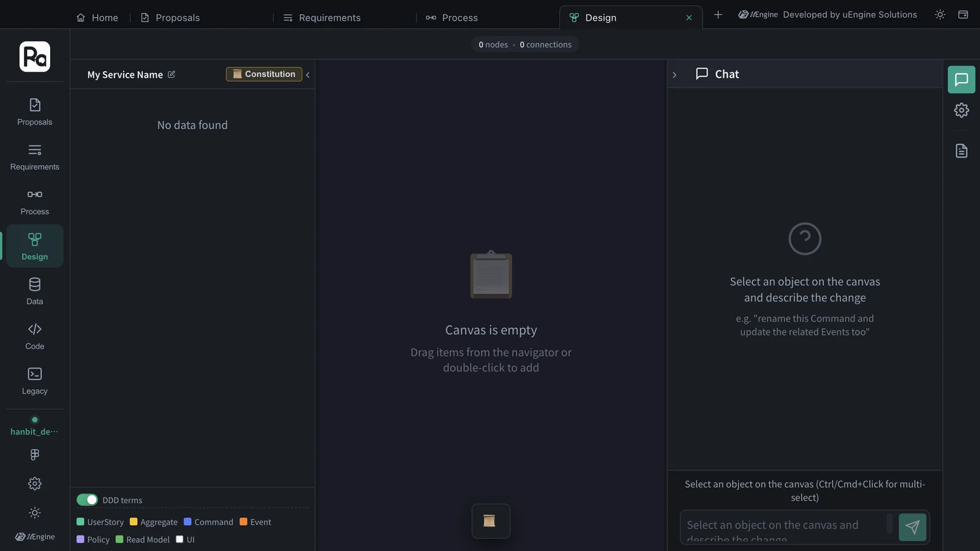Click the Read Model green legend swatch
The width and height of the screenshot is (980, 551).
click(119, 539)
